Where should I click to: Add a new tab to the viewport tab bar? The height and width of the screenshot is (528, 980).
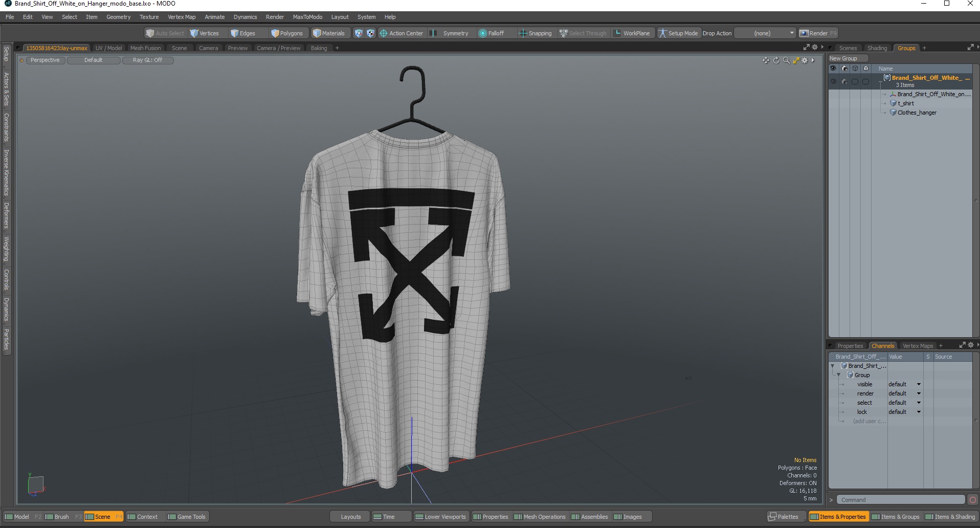(x=337, y=48)
